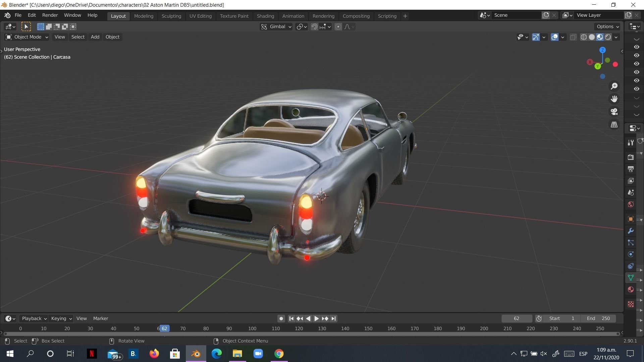Toggle auto keying record button
The image size is (644, 362).
click(x=281, y=318)
